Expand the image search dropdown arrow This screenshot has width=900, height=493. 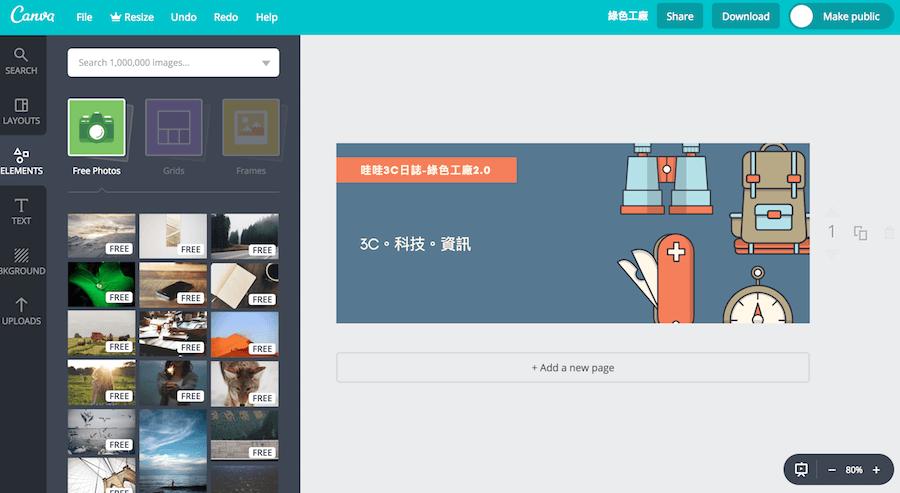click(266, 63)
